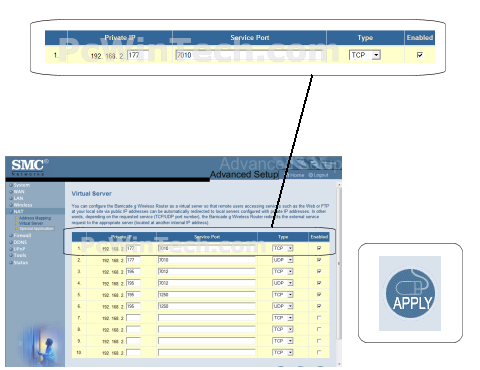The image size is (480, 370).
Task: Click Private IP field in table row 1
Action: tap(133, 248)
